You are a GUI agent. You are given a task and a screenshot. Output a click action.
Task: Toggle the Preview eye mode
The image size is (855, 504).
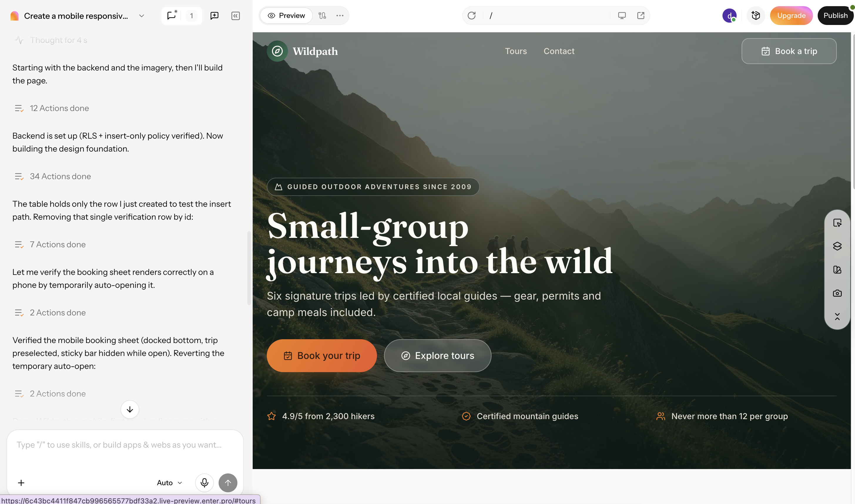point(286,16)
